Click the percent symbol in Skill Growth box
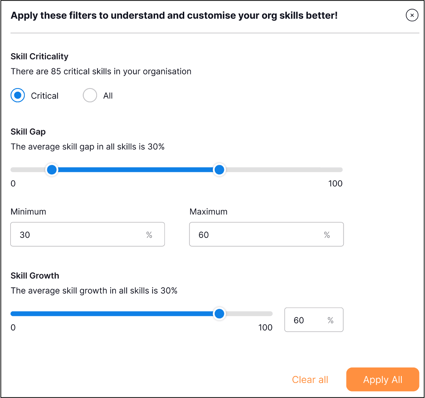 click(330, 320)
